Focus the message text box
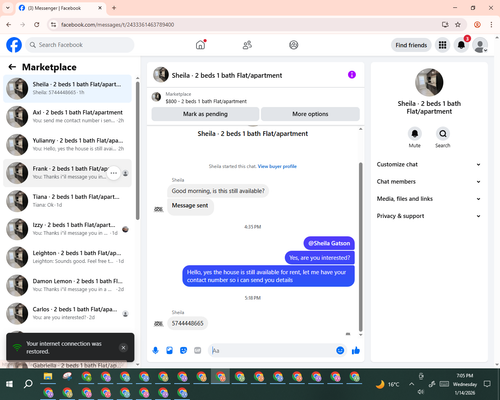 pyautogui.click(x=273, y=350)
